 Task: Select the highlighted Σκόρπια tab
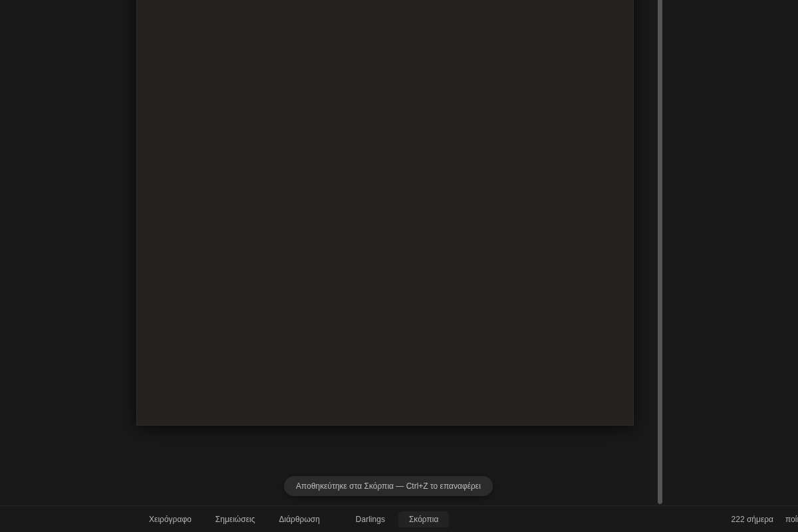click(424, 519)
